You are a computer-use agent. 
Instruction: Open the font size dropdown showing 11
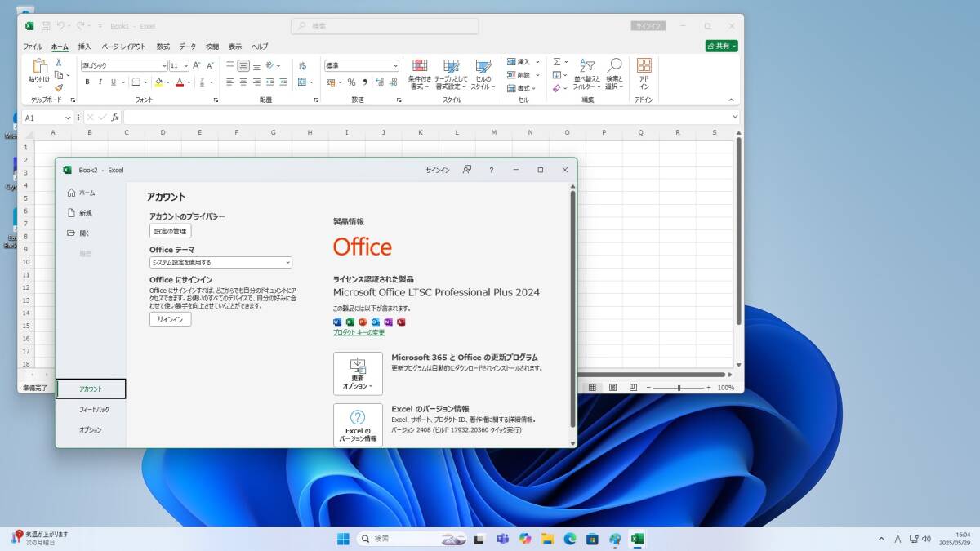point(185,65)
